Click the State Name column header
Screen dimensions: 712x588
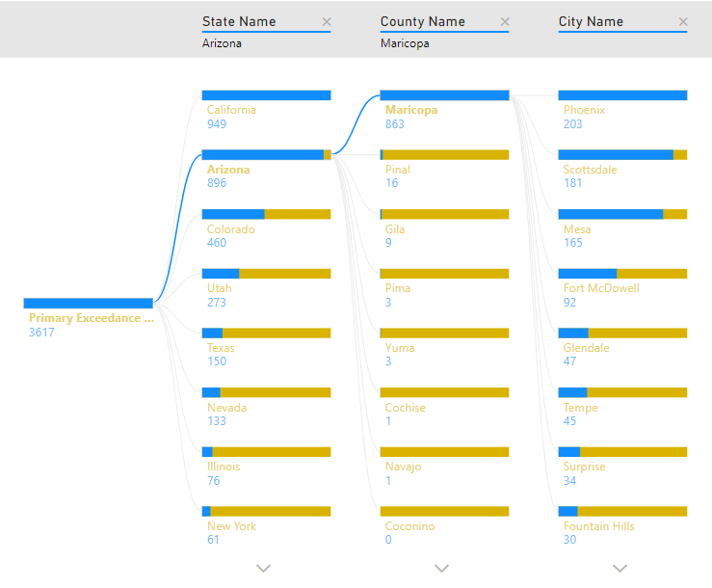point(239,22)
